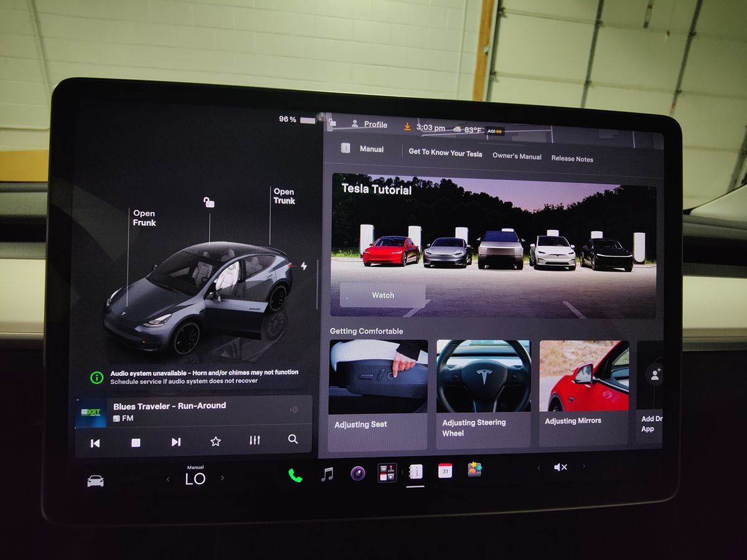Open the Adjusting Mirrors card

coord(584,393)
